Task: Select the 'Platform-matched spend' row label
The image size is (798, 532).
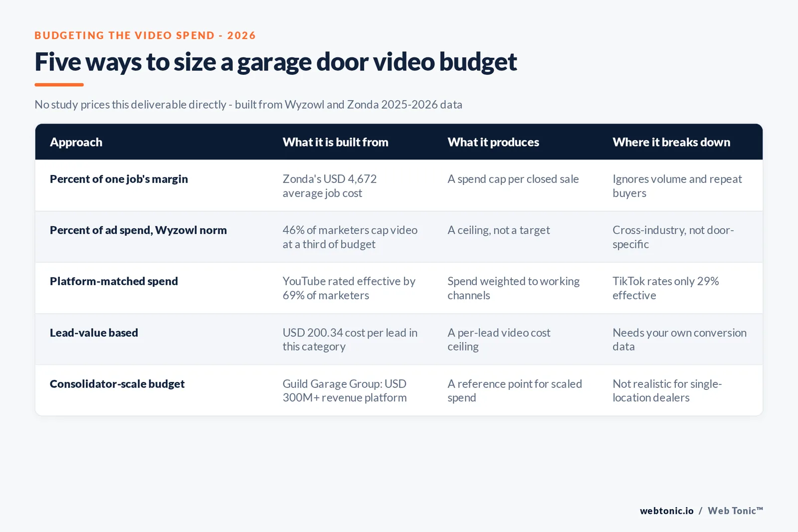Action: point(114,281)
